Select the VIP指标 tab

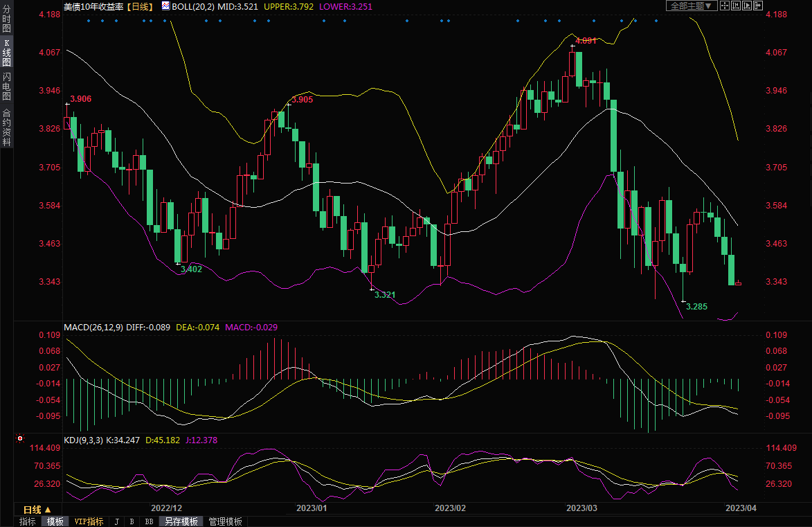tap(89, 521)
